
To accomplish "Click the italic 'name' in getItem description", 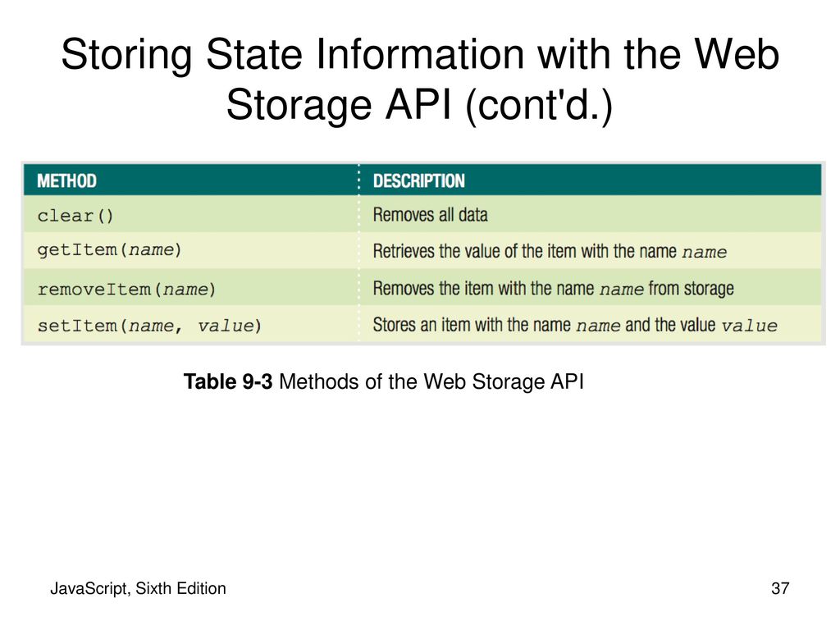I will (705, 252).
